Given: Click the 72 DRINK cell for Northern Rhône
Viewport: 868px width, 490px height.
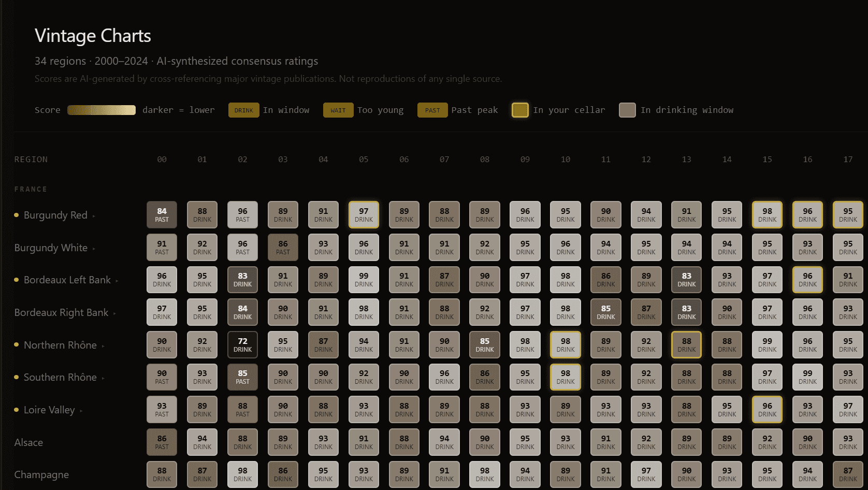Looking at the screenshot, I should coord(242,344).
